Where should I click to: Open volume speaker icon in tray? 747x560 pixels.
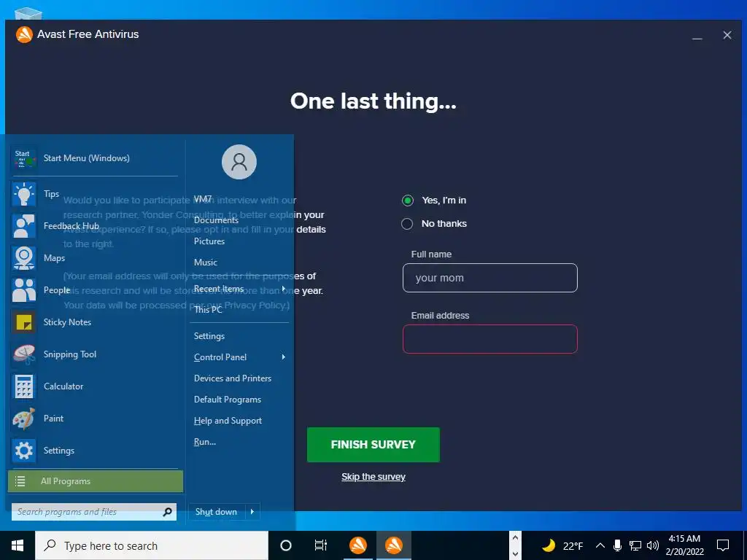click(653, 545)
